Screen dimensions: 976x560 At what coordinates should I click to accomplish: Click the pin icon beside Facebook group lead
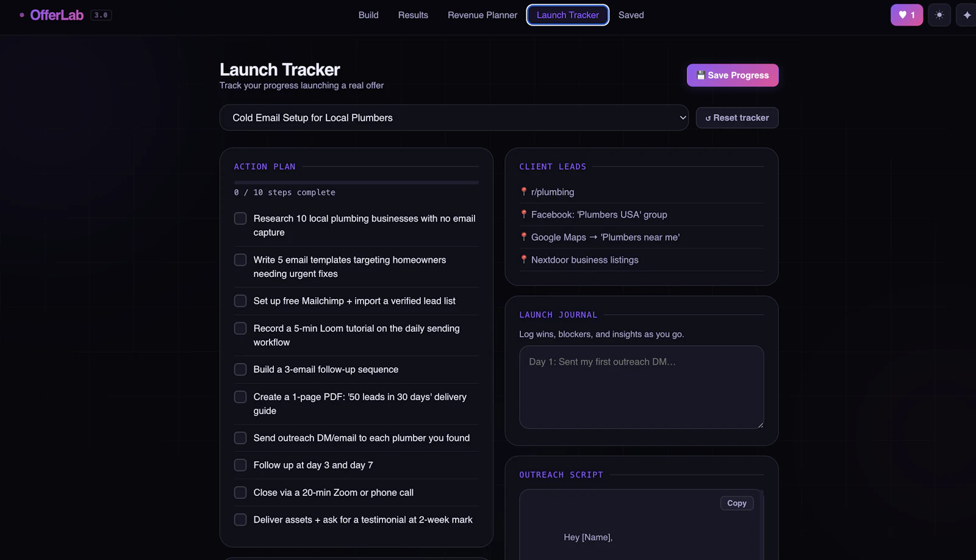[523, 214]
